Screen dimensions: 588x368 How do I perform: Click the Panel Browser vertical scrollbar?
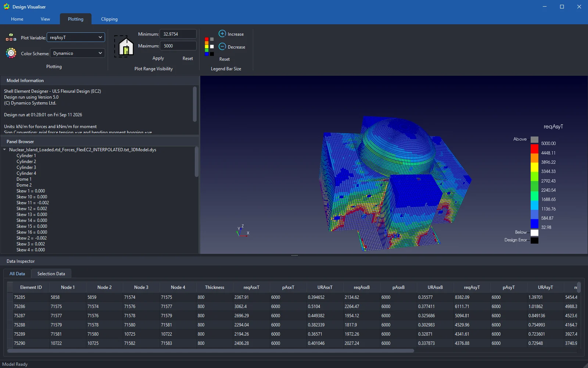click(197, 162)
